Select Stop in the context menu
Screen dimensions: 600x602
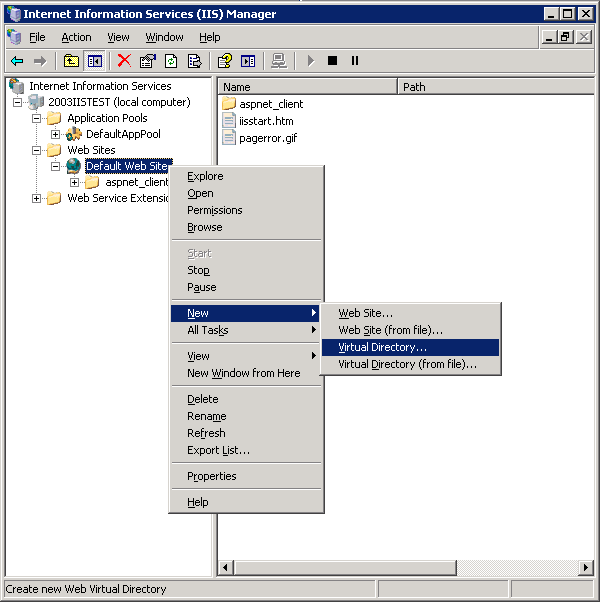(x=246, y=270)
